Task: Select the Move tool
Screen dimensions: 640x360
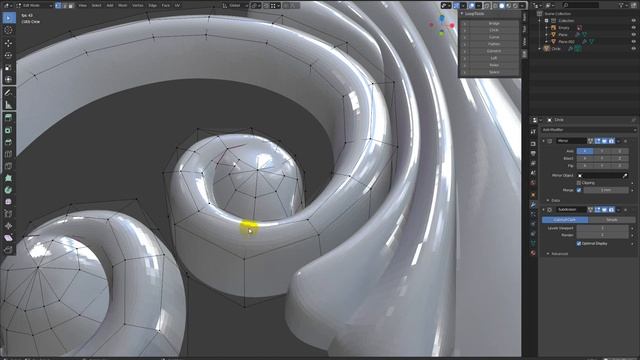Action: (9, 43)
